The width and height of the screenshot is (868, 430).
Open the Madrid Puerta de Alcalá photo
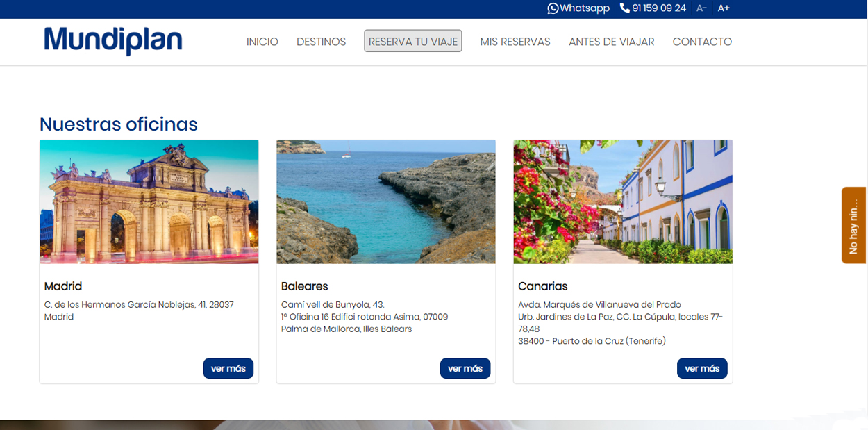(149, 202)
